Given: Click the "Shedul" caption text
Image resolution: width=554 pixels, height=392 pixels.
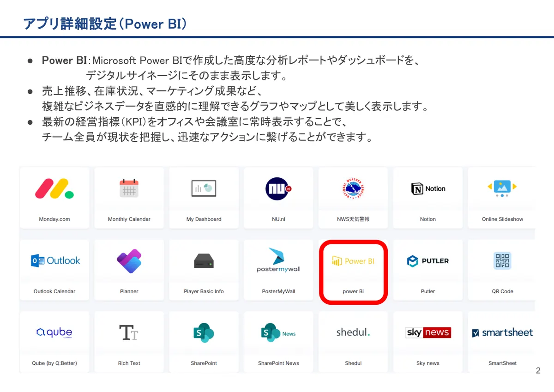Looking at the screenshot, I should click(x=353, y=363).
